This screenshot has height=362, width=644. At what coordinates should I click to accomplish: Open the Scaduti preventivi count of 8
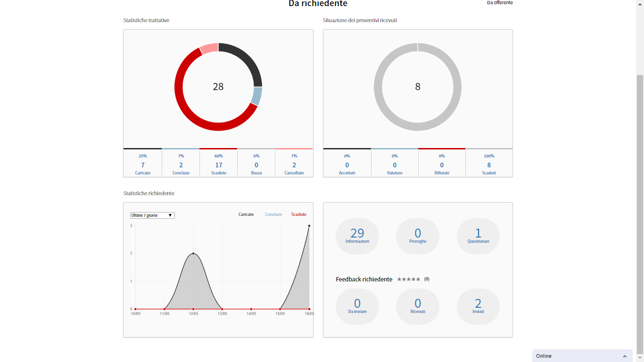[489, 165]
